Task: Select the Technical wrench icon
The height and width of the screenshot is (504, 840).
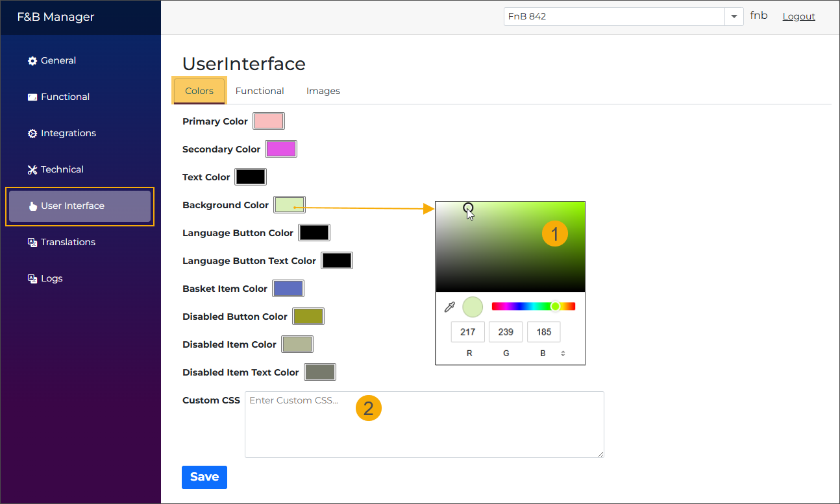Action: (31, 169)
